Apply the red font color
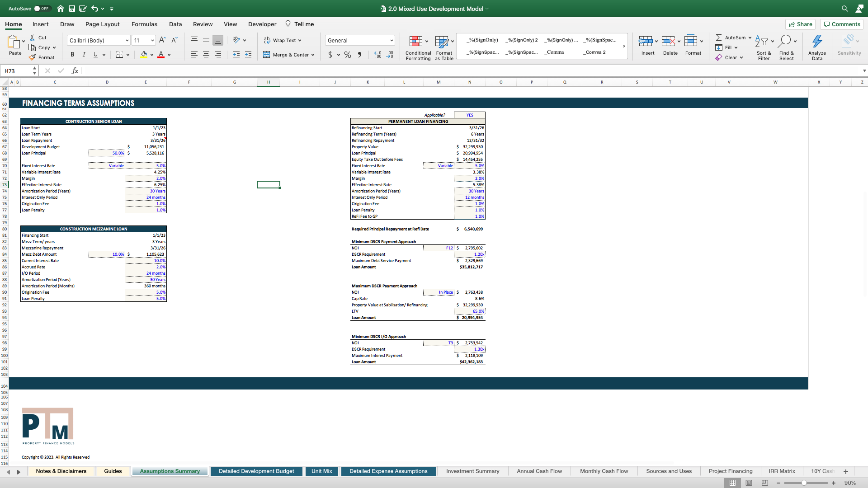 161,55
